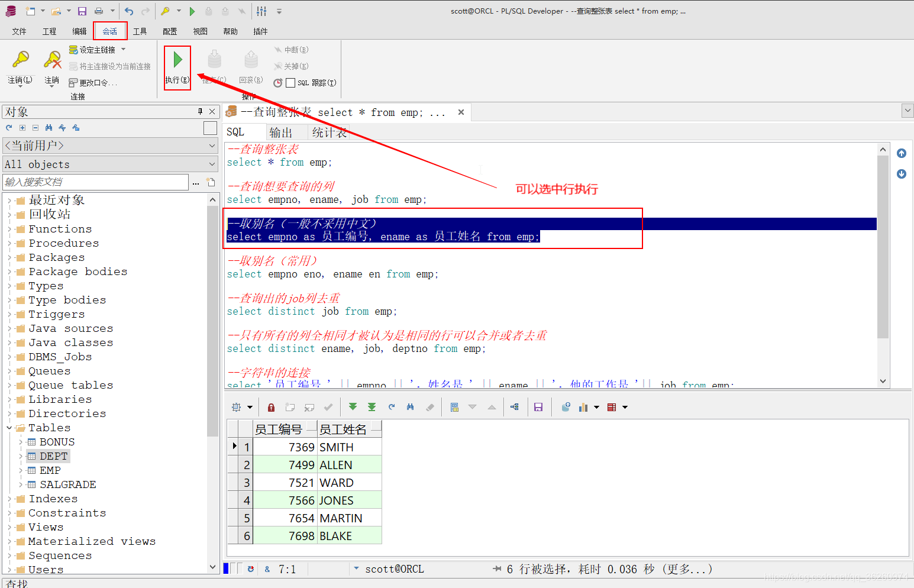Click the SQL editor vertical scrollbar
Viewport: 914px width, 588px height.
tap(883, 247)
